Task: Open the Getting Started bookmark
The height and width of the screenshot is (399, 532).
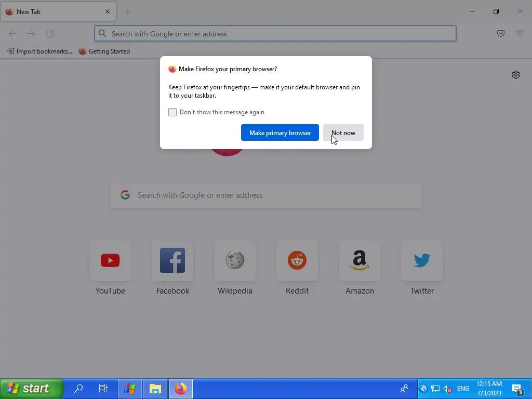Action: pos(104,51)
